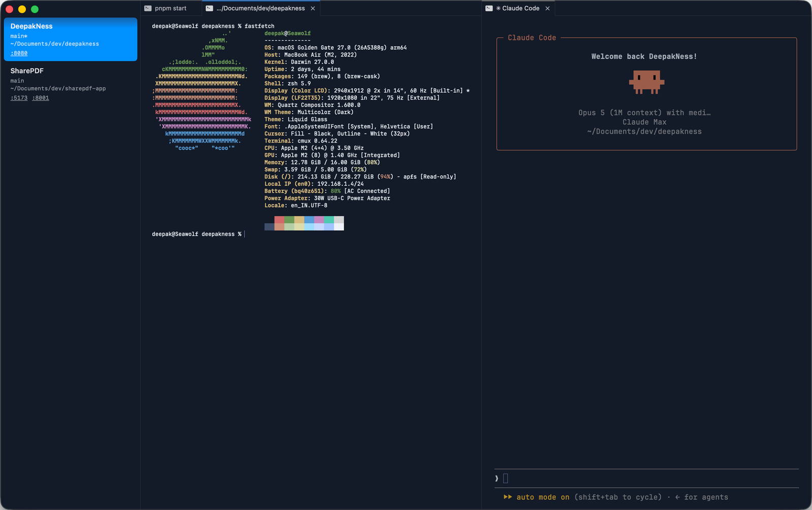This screenshot has width=812, height=510.
Task: Click the Claude Code panel title
Action: tap(532, 38)
